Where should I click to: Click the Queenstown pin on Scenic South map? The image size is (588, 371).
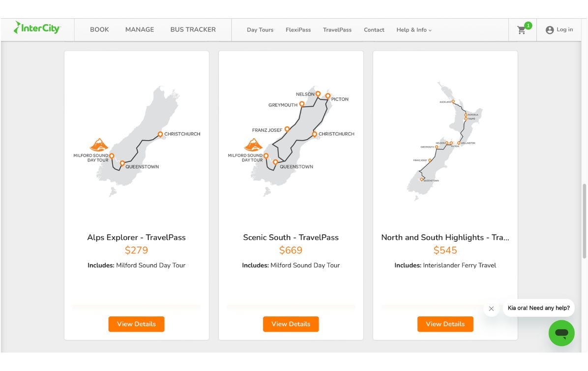tap(275, 162)
